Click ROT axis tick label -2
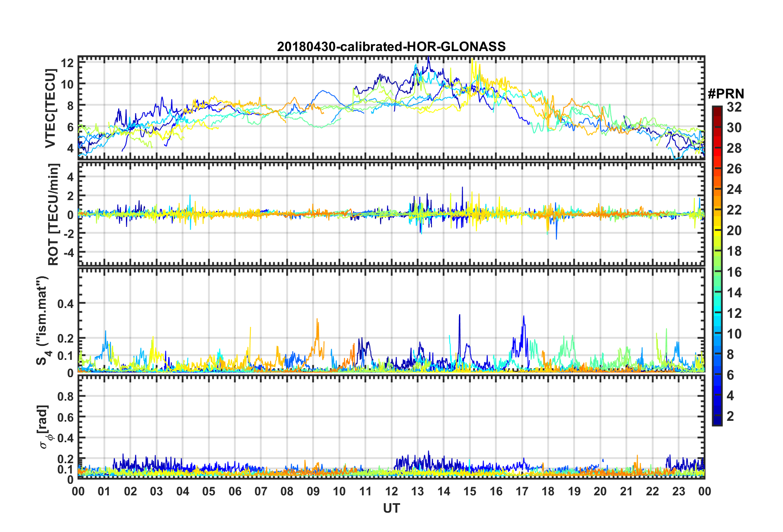This screenshot has width=783, height=532. [69, 233]
